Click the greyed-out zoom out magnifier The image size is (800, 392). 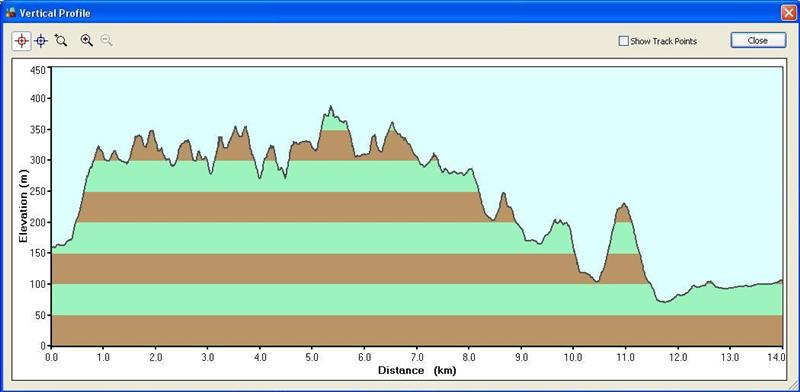[x=106, y=40]
